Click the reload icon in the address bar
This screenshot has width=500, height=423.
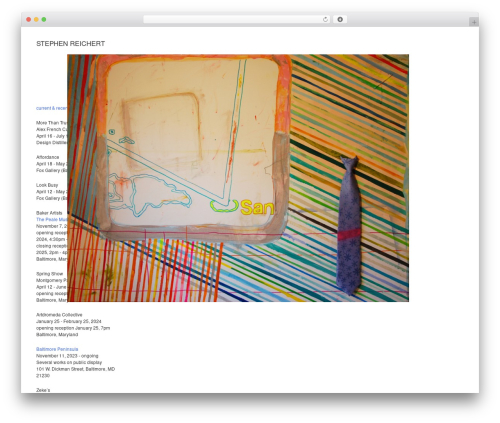pos(325,20)
